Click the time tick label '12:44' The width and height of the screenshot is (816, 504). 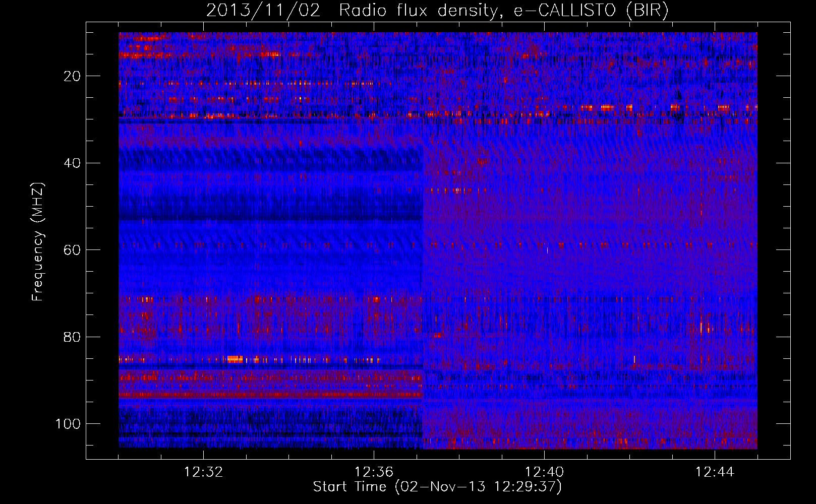pos(715,472)
